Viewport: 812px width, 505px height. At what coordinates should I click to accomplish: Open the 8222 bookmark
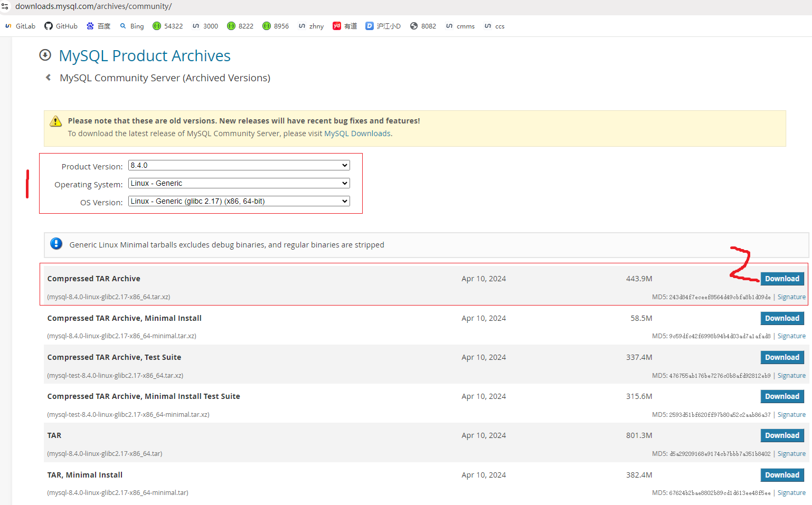pos(240,26)
